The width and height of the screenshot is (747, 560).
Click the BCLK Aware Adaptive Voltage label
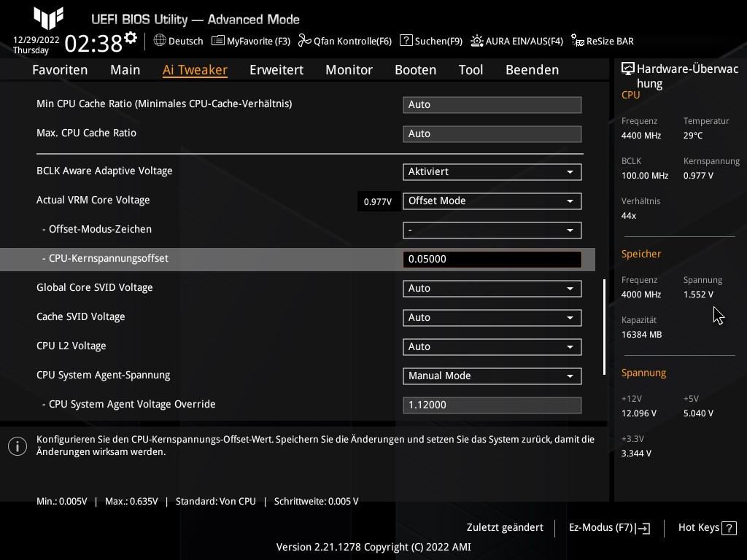click(104, 171)
